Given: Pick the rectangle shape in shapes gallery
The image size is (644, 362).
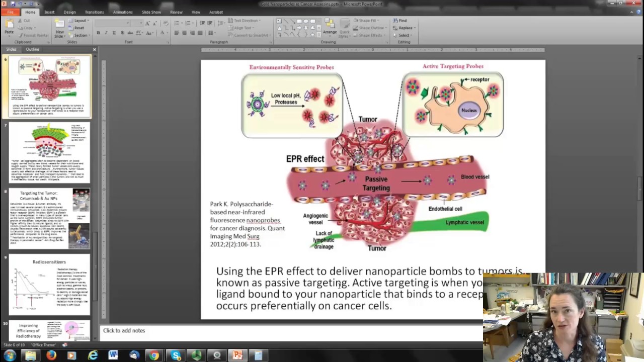Looking at the screenshot, I should click(299, 21).
